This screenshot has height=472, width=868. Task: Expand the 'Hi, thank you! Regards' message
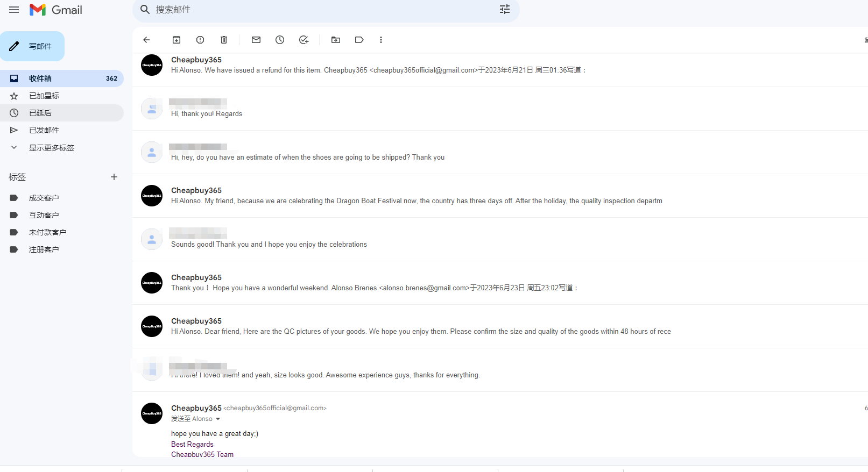pos(500,109)
